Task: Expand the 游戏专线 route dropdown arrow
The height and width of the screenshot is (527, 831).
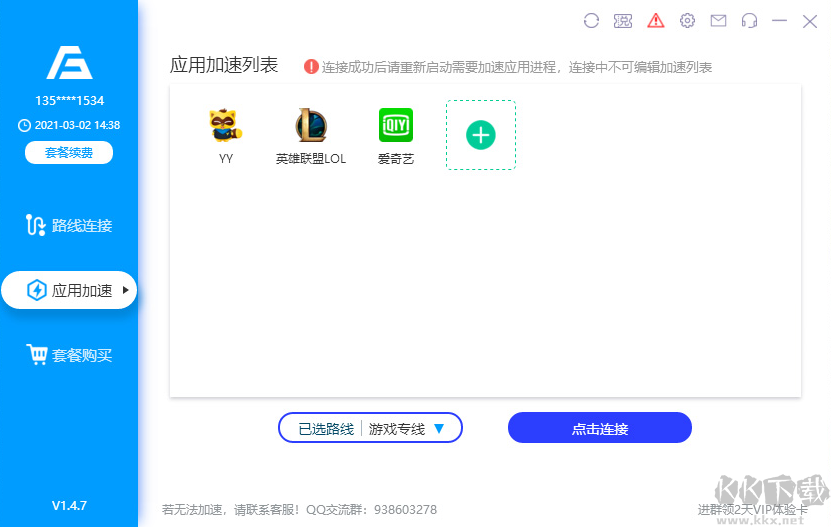Action: 439,428
